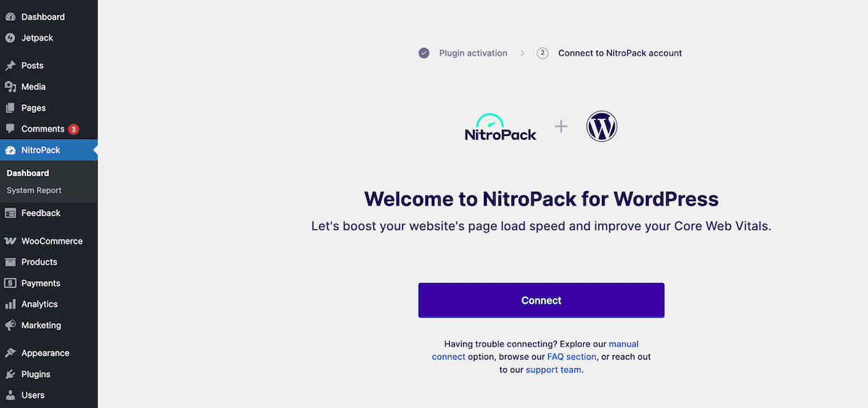Click the Welcome to NitroPack for WordPress heading
This screenshot has width=868, height=408.
pos(541,199)
